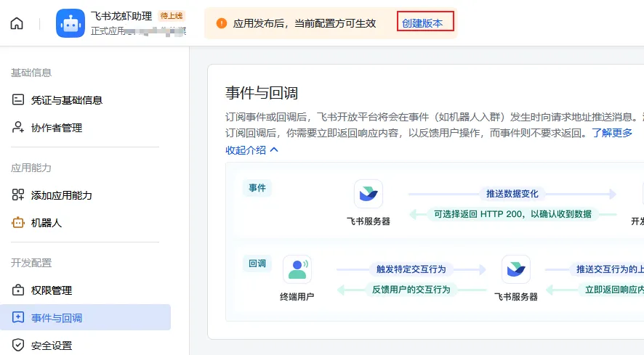Click the 创建版本 link
644x355 pixels.
[422, 23]
